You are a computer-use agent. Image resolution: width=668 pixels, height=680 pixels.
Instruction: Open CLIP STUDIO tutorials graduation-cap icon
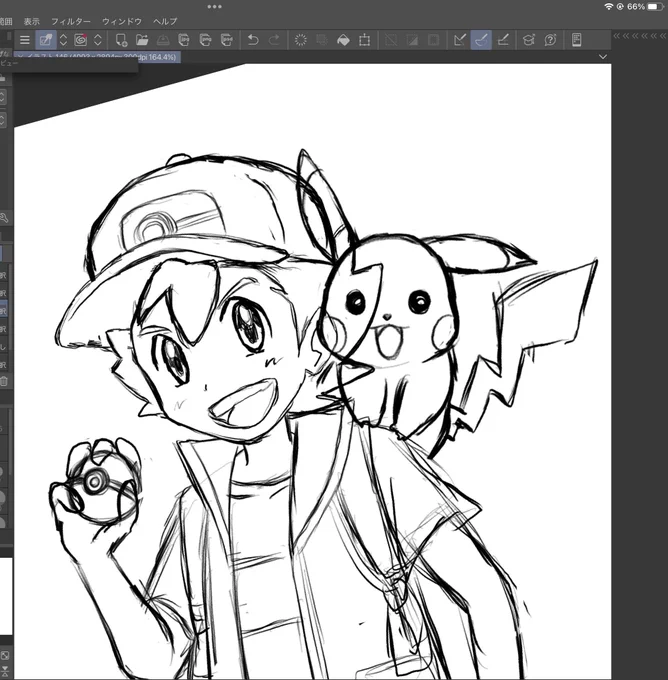pyautogui.click(x=529, y=40)
